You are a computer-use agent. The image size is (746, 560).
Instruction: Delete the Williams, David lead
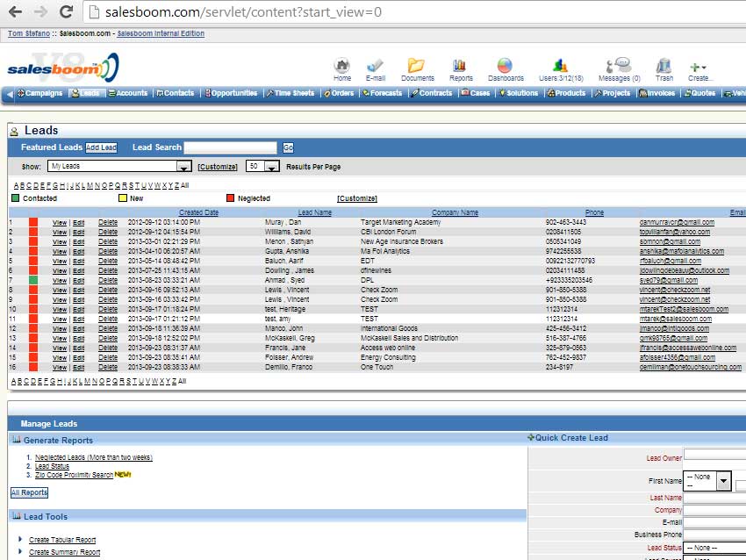click(x=108, y=233)
